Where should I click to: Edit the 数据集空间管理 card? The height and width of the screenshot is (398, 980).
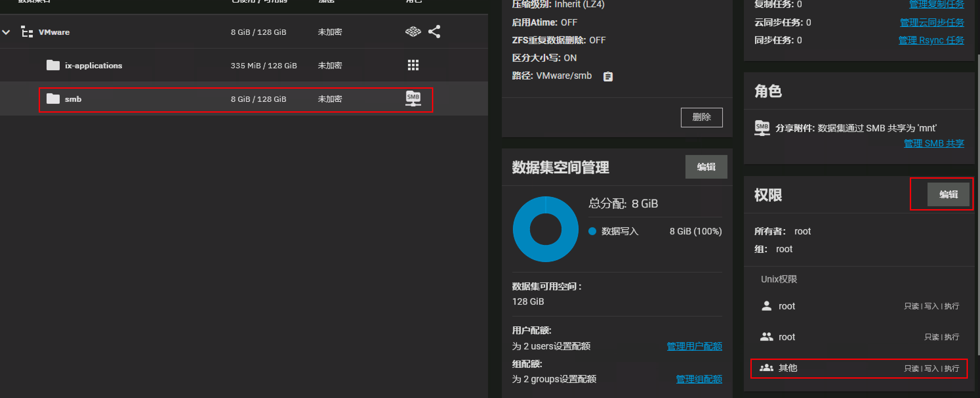click(706, 167)
